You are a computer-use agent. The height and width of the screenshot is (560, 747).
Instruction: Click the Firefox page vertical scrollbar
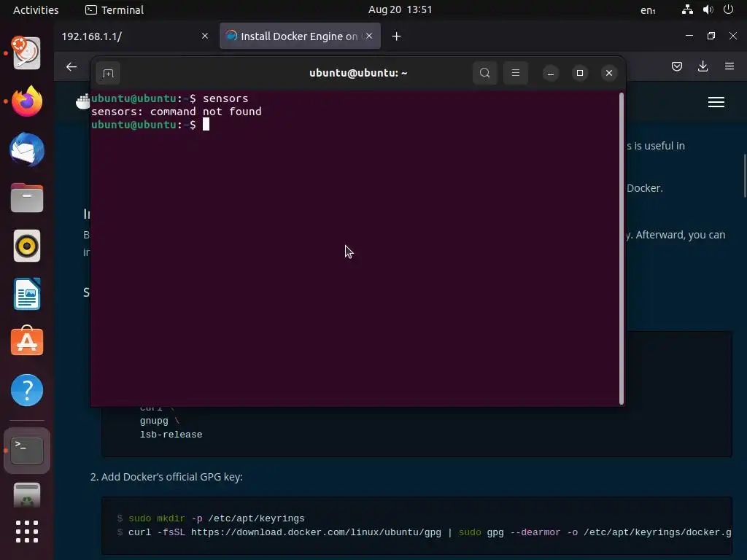pos(744,176)
